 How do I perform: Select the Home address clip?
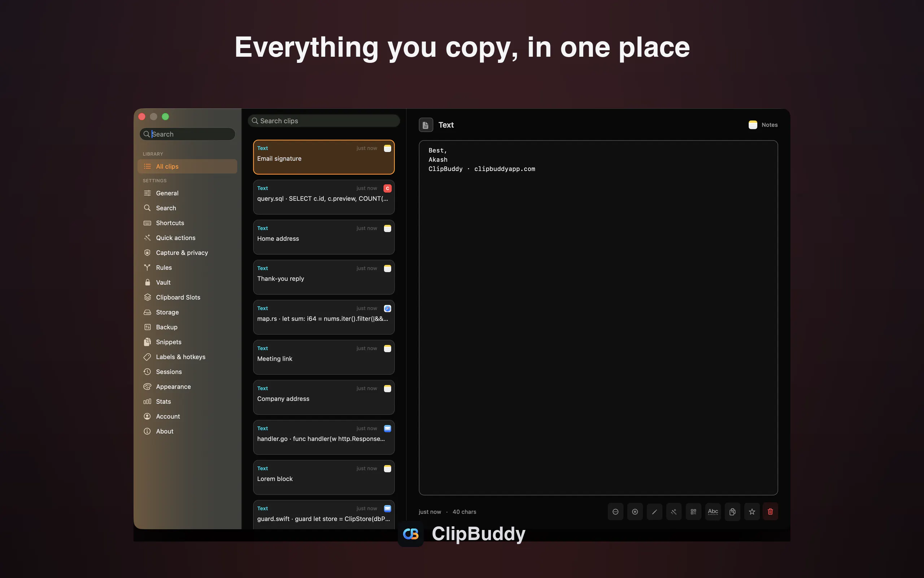[324, 237]
